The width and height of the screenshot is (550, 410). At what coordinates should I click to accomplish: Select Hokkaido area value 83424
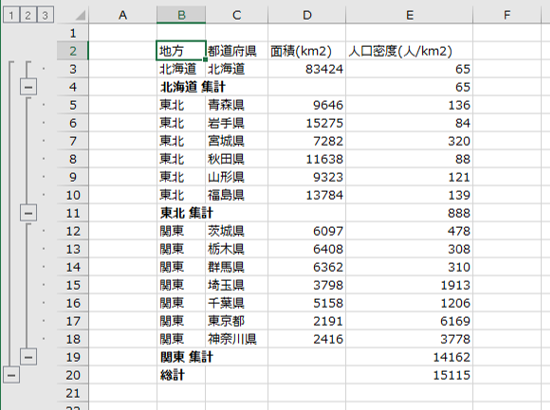click(307, 69)
